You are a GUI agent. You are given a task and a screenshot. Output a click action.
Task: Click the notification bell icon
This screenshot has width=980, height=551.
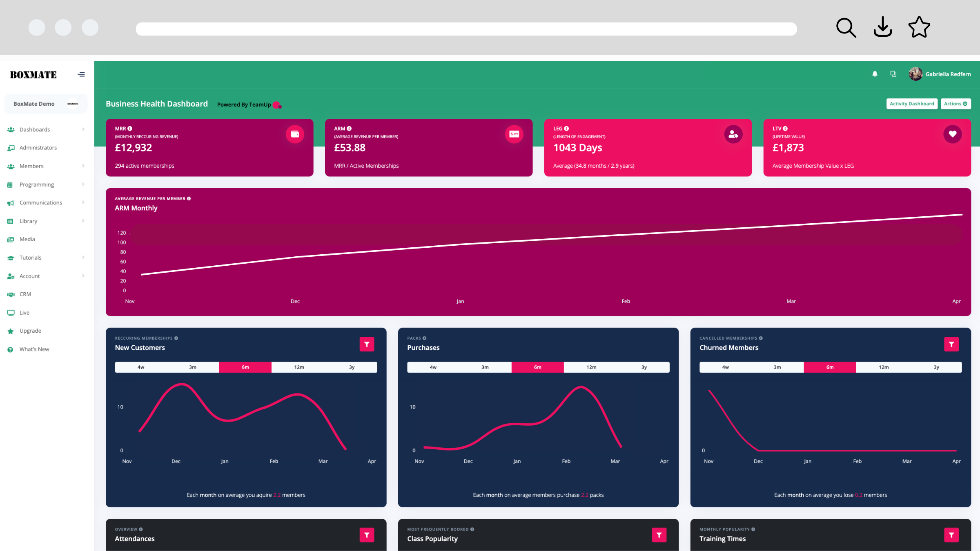tap(875, 74)
